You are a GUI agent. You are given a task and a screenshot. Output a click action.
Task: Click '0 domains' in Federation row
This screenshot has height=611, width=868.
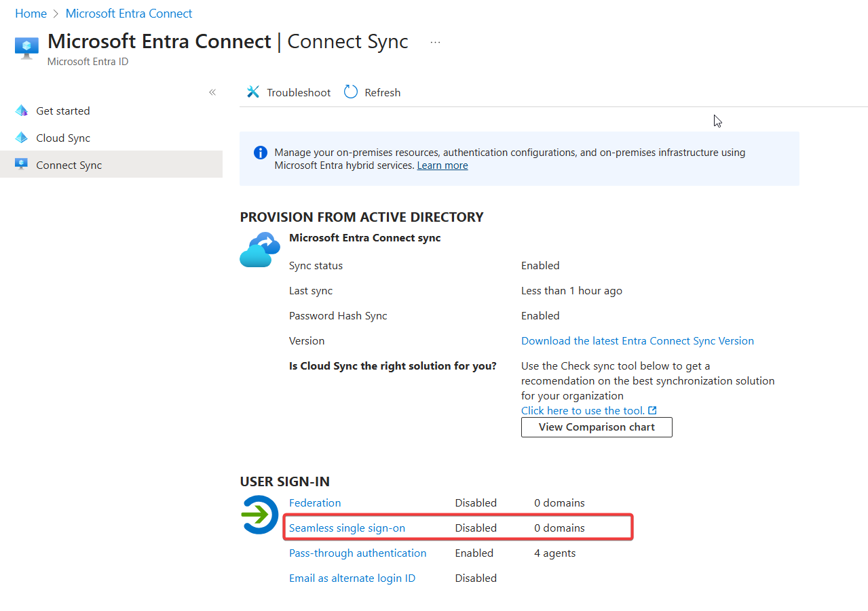559,502
